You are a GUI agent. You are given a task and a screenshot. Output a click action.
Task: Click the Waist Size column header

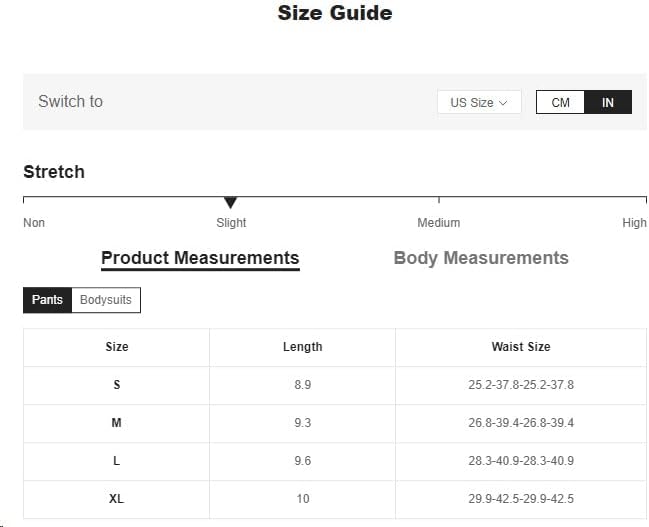(521, 347)
